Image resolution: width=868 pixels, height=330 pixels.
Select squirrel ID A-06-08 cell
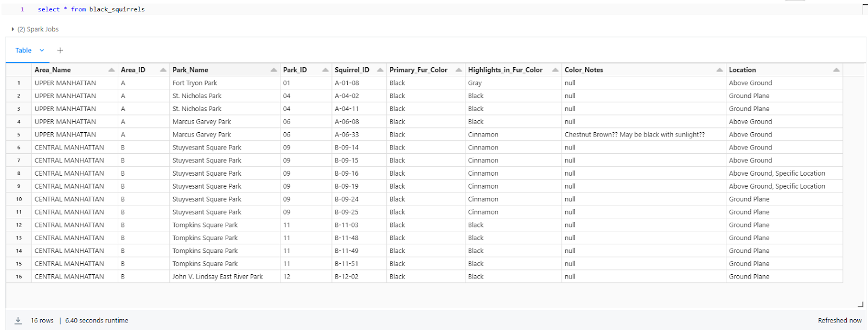[359, 122]
